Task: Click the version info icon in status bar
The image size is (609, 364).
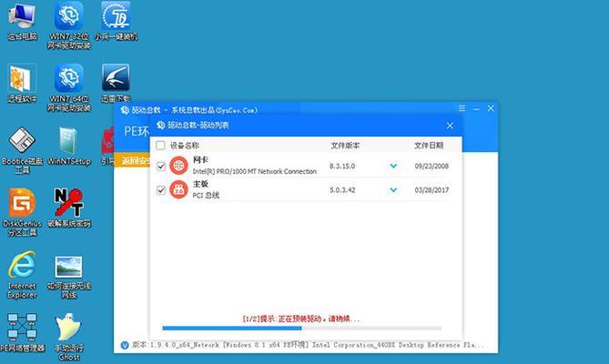Action: (125, 345)
